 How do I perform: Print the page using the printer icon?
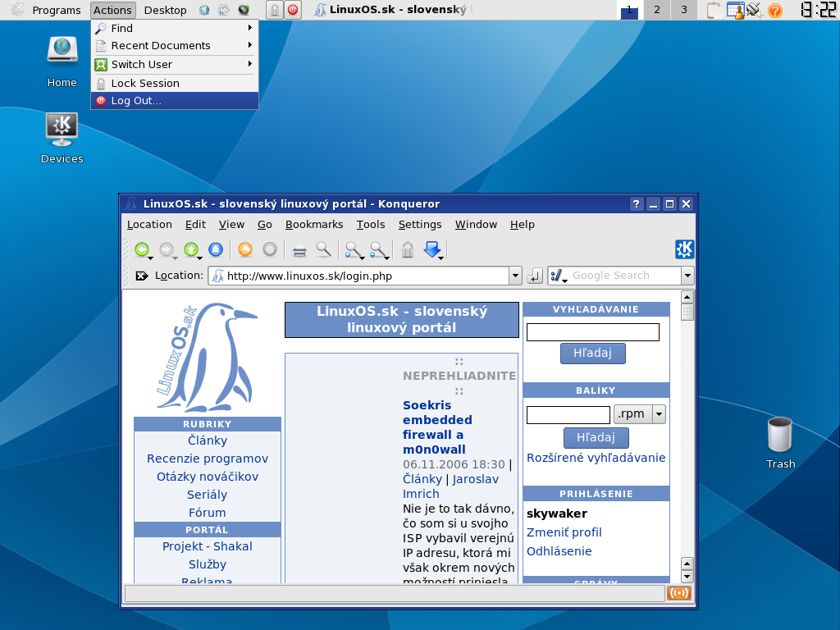point(299,249)
